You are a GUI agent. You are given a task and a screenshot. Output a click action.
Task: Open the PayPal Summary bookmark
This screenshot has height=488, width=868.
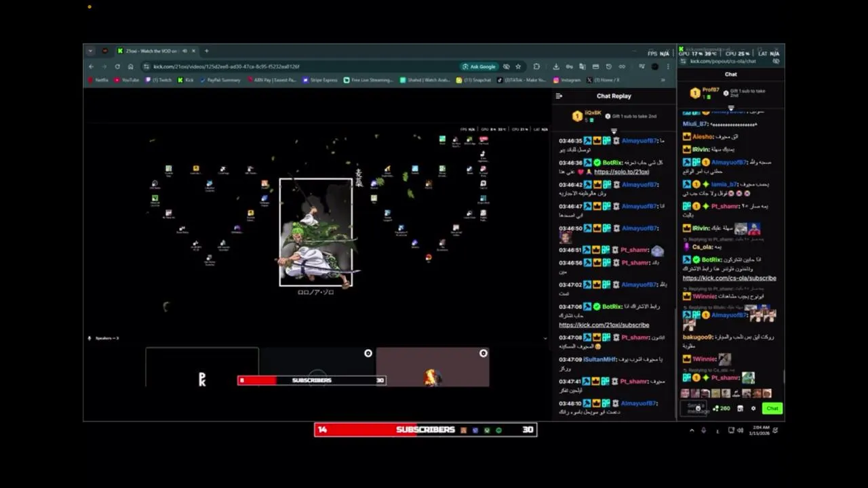pyautogui.click(x=220, y=80)
